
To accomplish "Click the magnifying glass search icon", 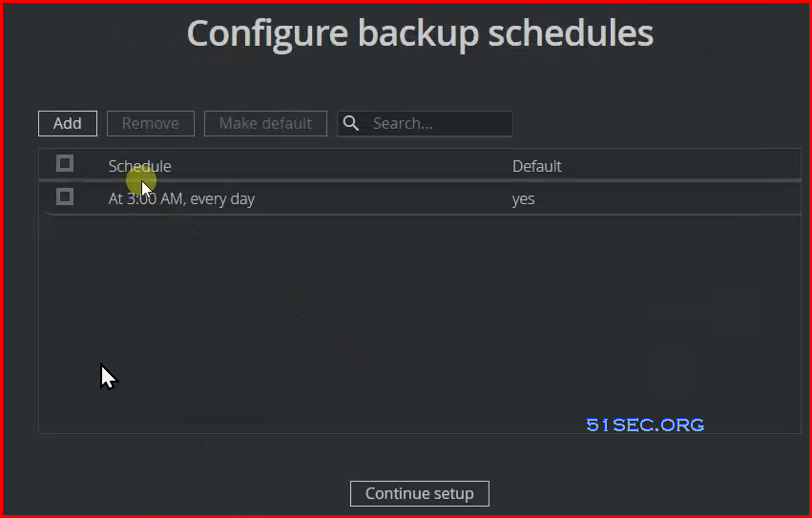I will pos(350,123).
